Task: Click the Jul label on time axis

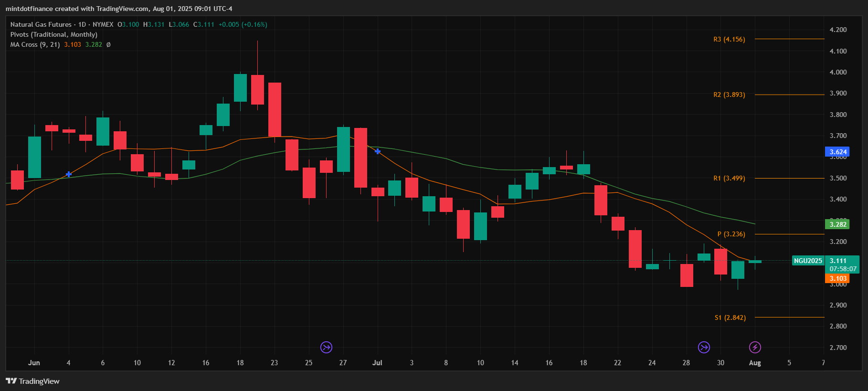Action: click(x=377, y=363)
